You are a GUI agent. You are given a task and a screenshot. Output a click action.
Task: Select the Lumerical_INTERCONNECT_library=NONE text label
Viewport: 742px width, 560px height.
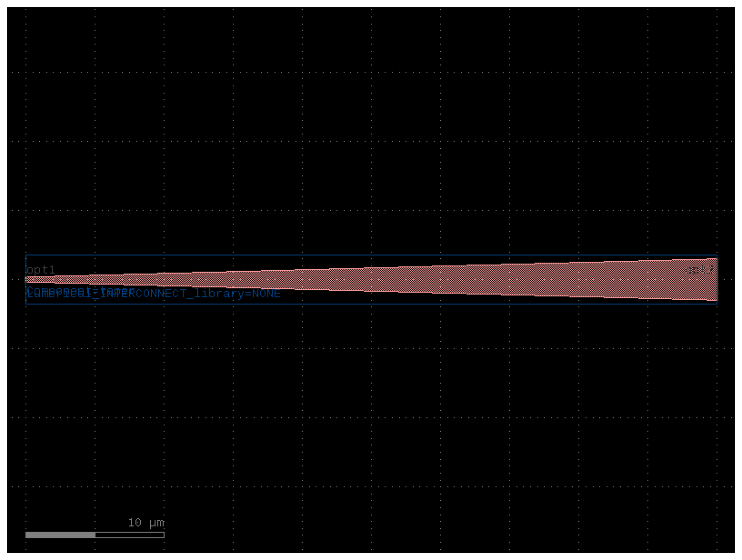(153, 293)
